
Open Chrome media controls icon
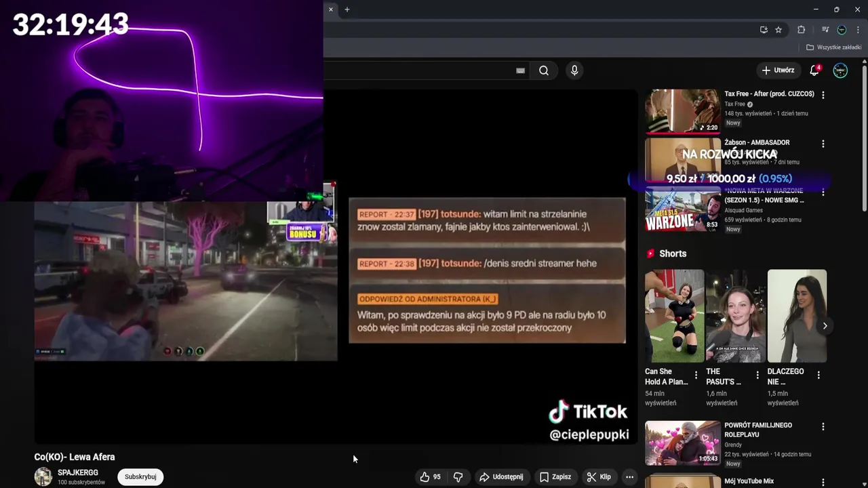tap(825, 30)
